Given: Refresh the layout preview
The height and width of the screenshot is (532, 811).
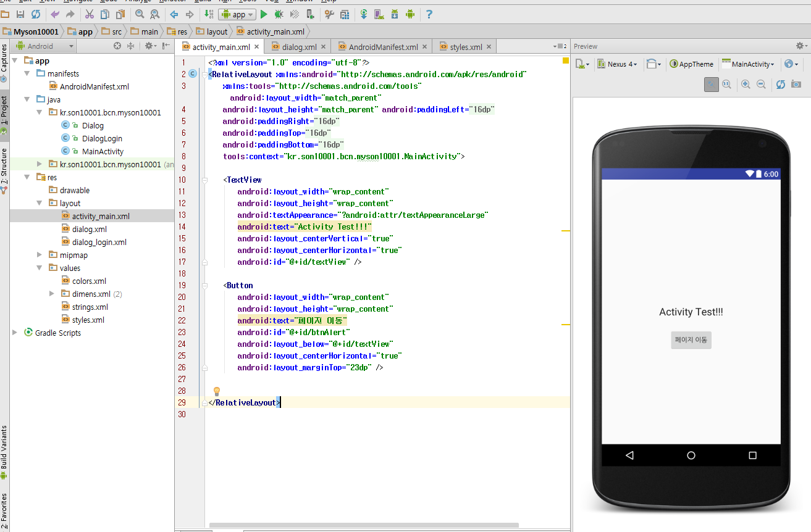Looking at the screenshot, I should click(x=781, y=85).
